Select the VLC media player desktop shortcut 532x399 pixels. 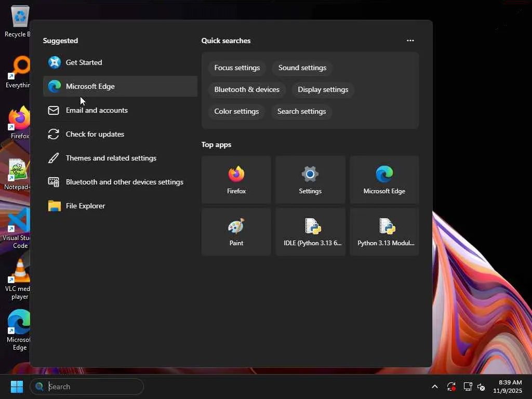click(18, 280)
